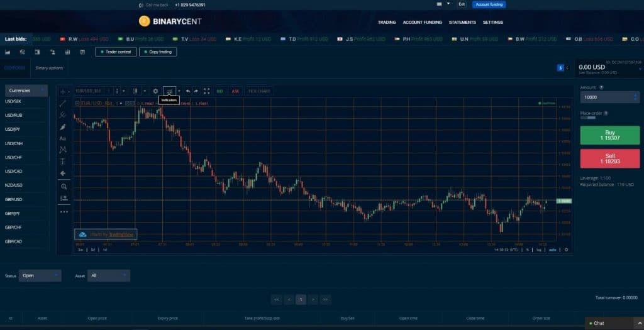Open the Statements menu
Viewport: 644px width, 330px height.
462,22
